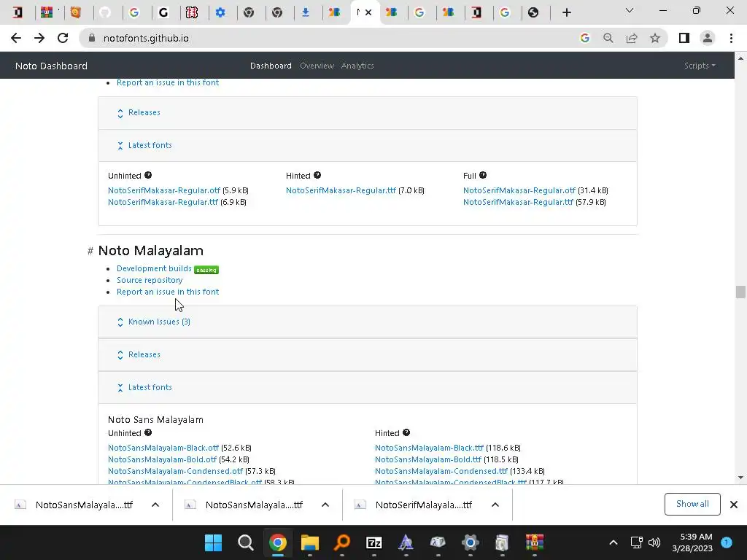
Task: Open Windows taskbar search
Action: pyautogui.click(x=245, y=542)
